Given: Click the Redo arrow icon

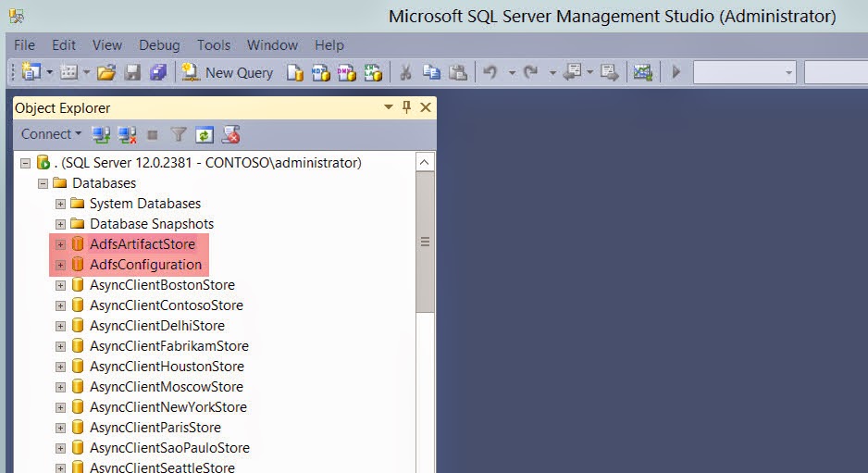Looking at the screenshot, I should point(531,72).
